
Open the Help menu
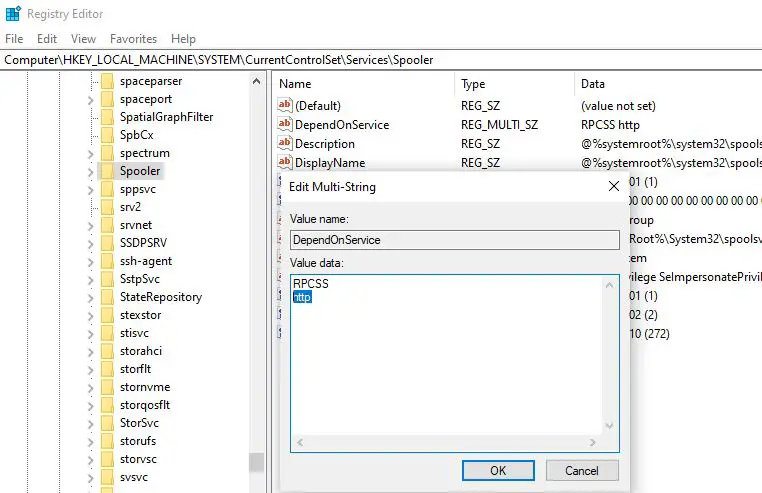[183, 39]
